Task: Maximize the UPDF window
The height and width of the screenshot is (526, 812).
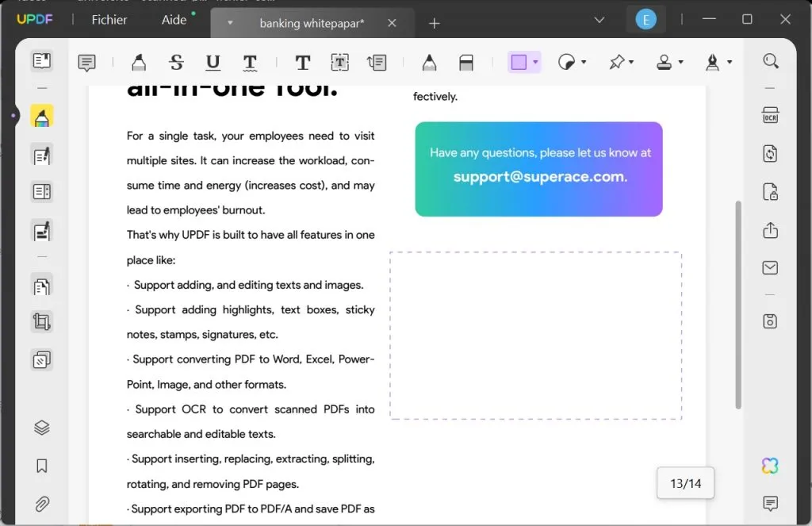Action: 747,19
